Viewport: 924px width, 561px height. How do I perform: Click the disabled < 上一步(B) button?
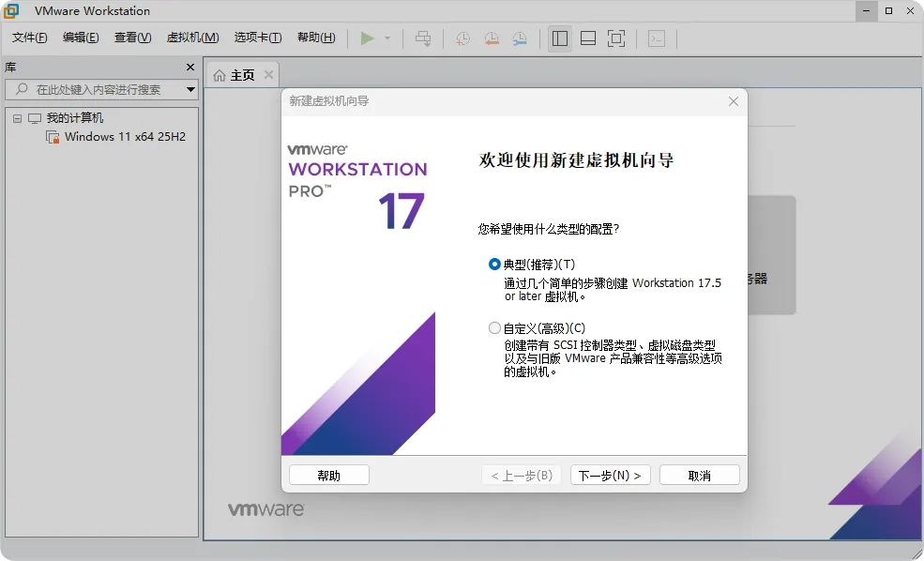522,475
